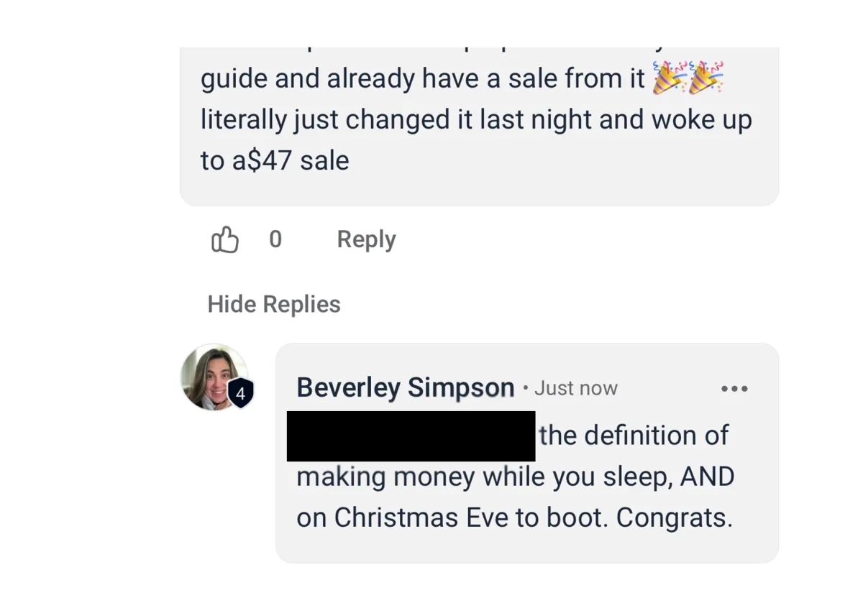863x616 pixels.
Task: Collapse thread using Hide Replies
Action: pyautogui.click(x=274, y=304)
